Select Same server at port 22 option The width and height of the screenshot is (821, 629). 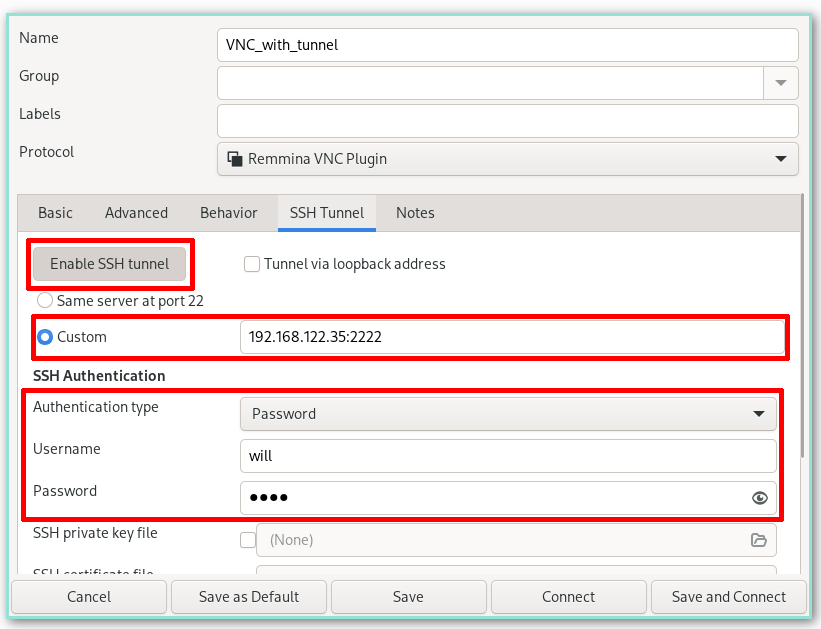point(45,300)
